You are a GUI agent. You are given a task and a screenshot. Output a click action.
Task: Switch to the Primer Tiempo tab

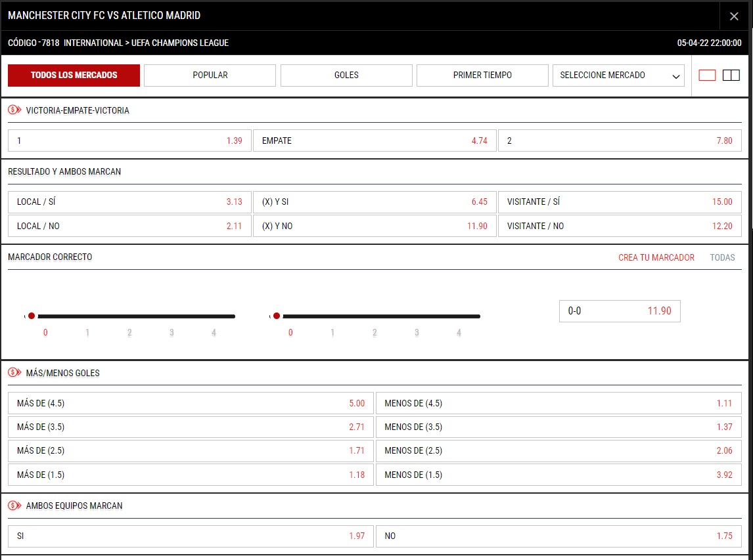[482, 75]
